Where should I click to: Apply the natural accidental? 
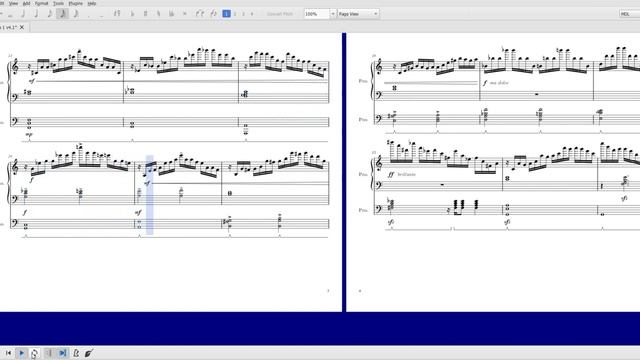click(158, 14)
